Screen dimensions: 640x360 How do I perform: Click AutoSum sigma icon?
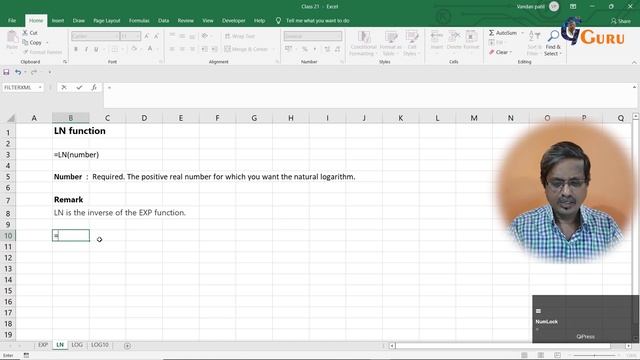491,33
